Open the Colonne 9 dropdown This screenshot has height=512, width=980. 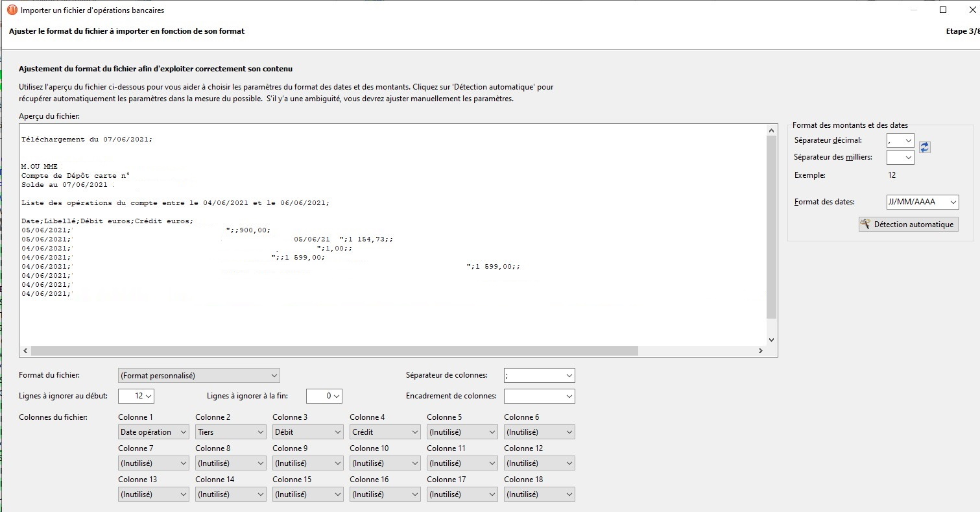pyautogui.click(x=307, y=463)
